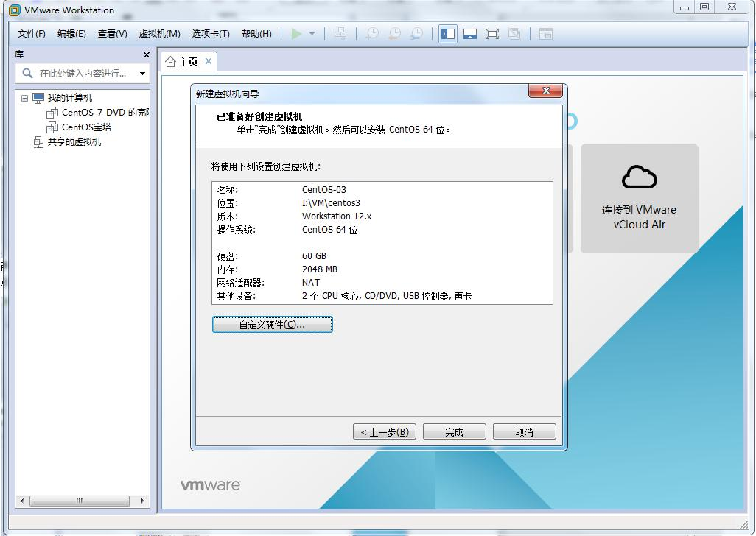Screen dimensions: 756x536
Task: Click the VMware Workstation title bar icon
Action: click(15, 10)
